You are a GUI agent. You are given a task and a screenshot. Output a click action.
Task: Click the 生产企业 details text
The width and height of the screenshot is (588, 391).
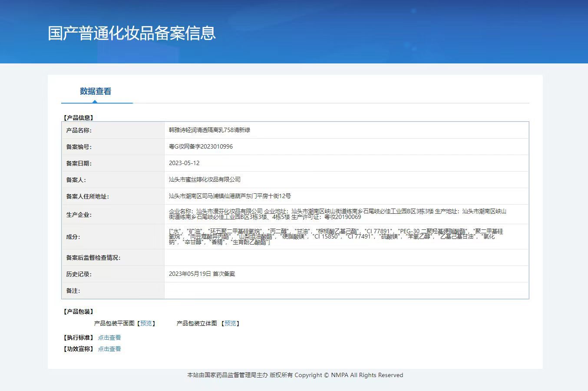tap(337, 214)
